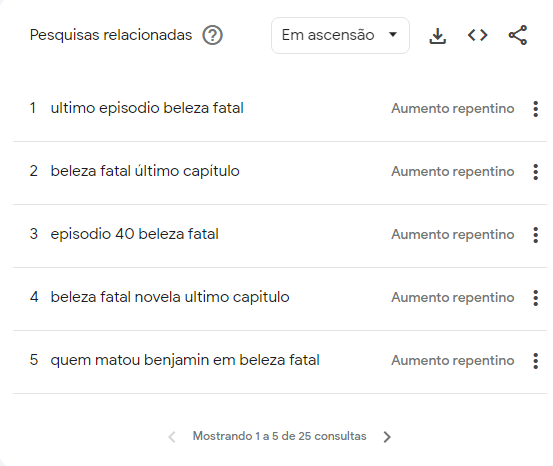553x466 pixels.
Task: Open help for Pesquisas relacionadas
Action: click(x=212, y=35)
